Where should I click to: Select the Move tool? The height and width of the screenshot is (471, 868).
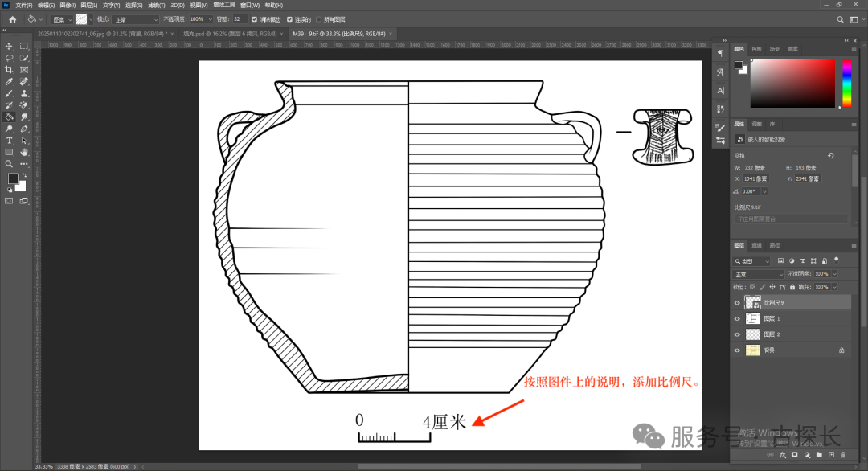[9, 47]
